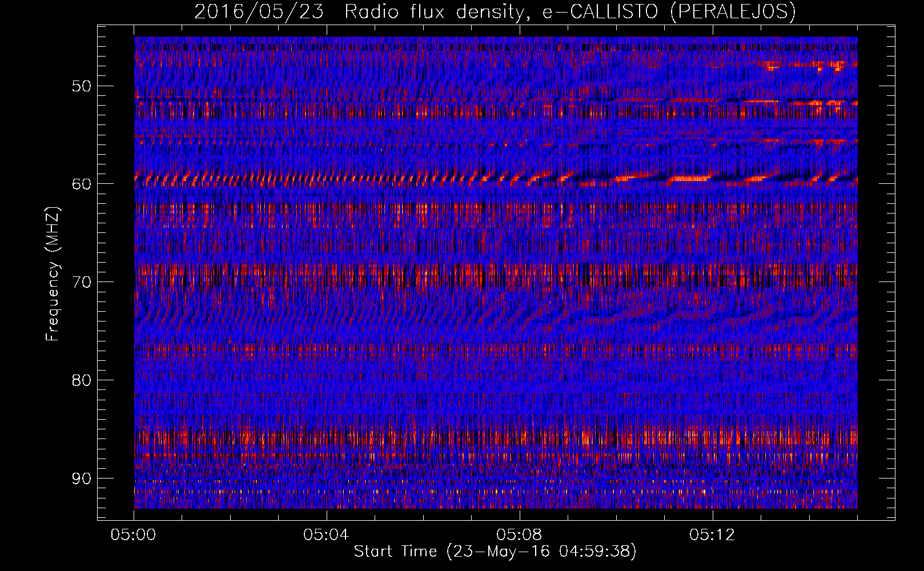Click the 'Frequency (MHZ)' y-axis label
The image size is (924, 571).
coord(53,274)
